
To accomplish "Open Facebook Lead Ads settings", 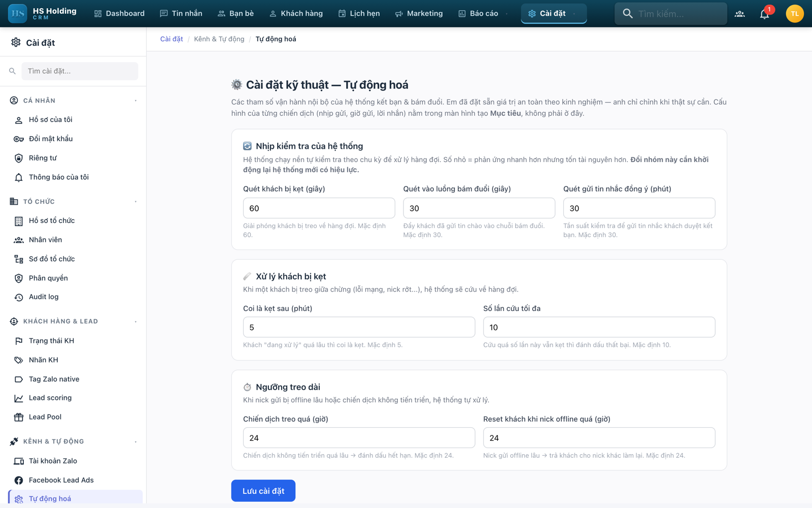I will click(x=75, y=480).
